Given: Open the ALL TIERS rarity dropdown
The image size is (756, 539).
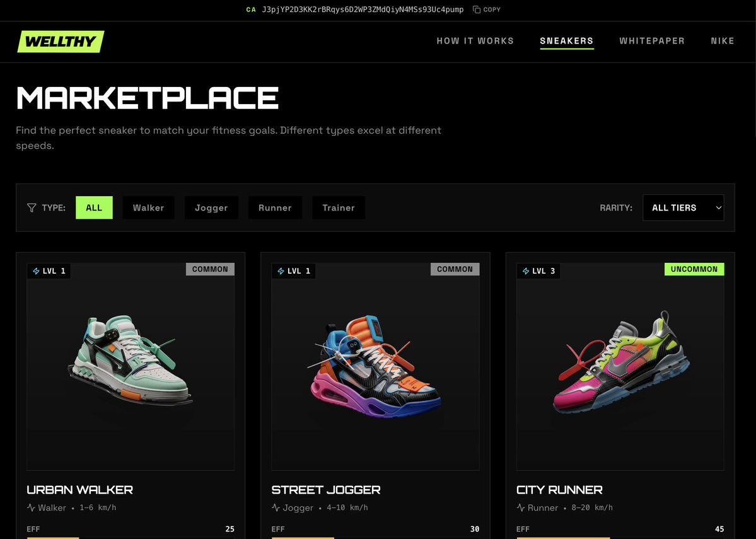Looking at the screenshot, I should [683, 208].
